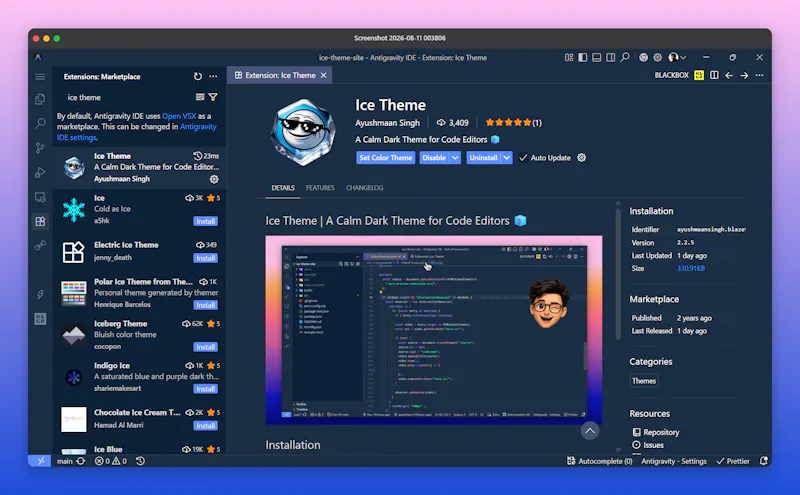Viewport: 800px width, 495px height.
Task: Open publisher Ayushmaan Singh link in details
Action: pyautogui.click(x=387, y=122)
